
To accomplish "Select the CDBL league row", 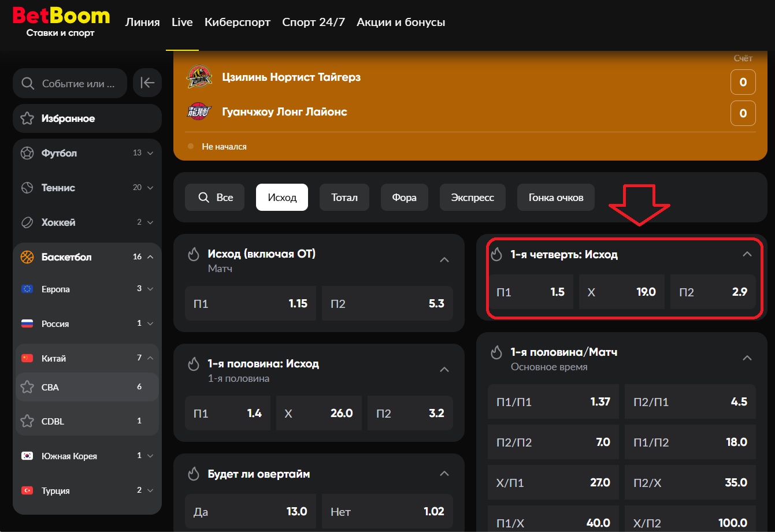I will [87, 421].
